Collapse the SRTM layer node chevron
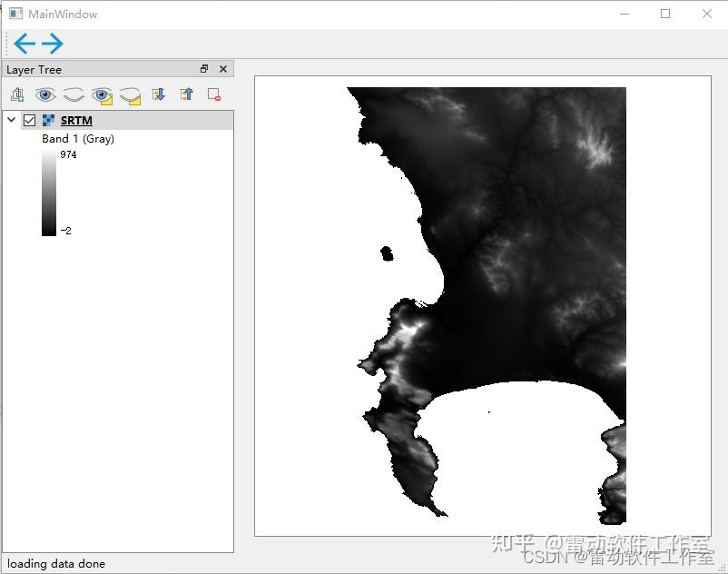 click(x=12, y=120)
